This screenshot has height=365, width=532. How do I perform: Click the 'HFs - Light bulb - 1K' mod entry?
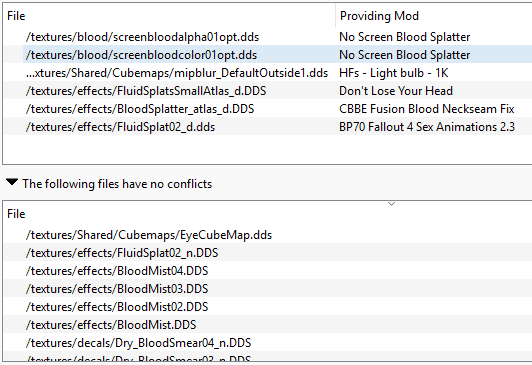[394, 73]
